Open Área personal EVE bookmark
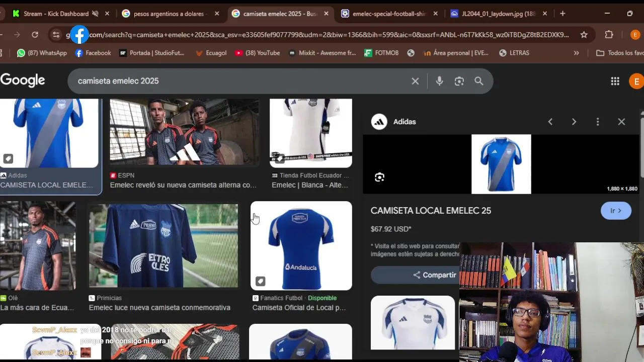This screenshot has width=644, height=362. (x=456, y=53)
